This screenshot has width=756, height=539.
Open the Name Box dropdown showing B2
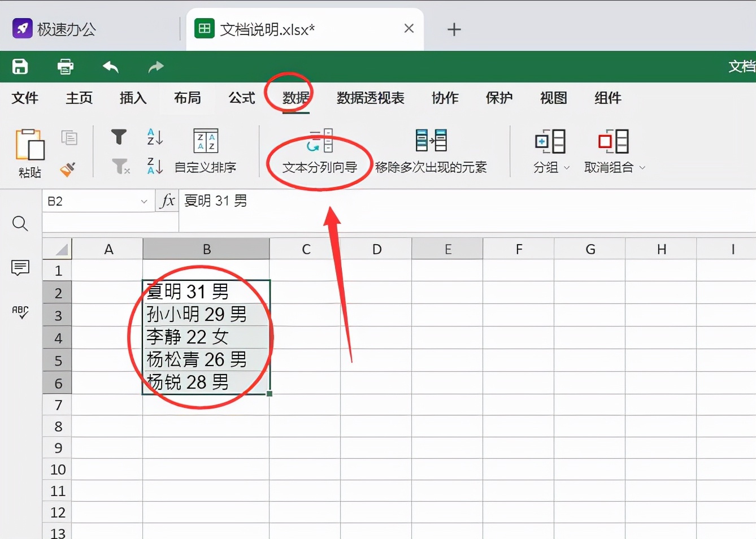tap(143, 201)
